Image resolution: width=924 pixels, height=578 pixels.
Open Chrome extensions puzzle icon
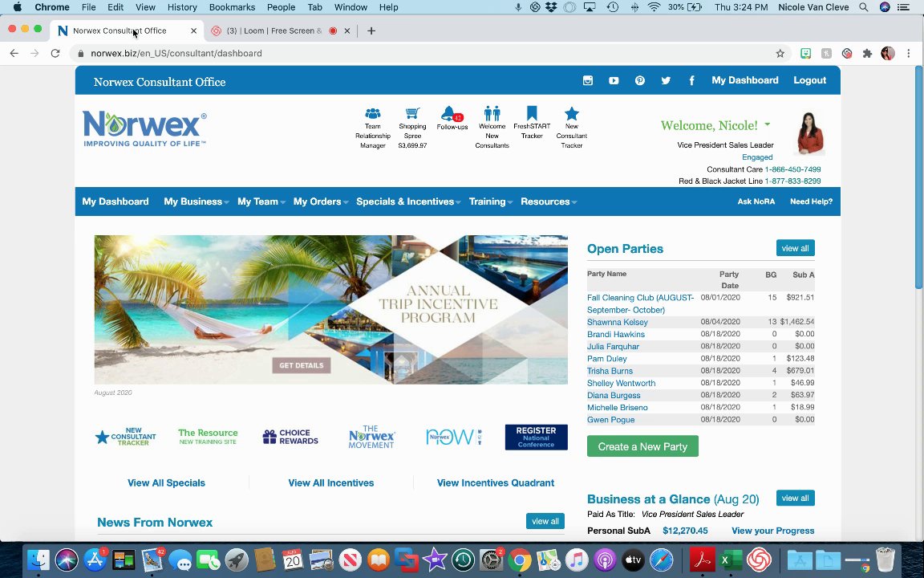[x=867, y=53]
